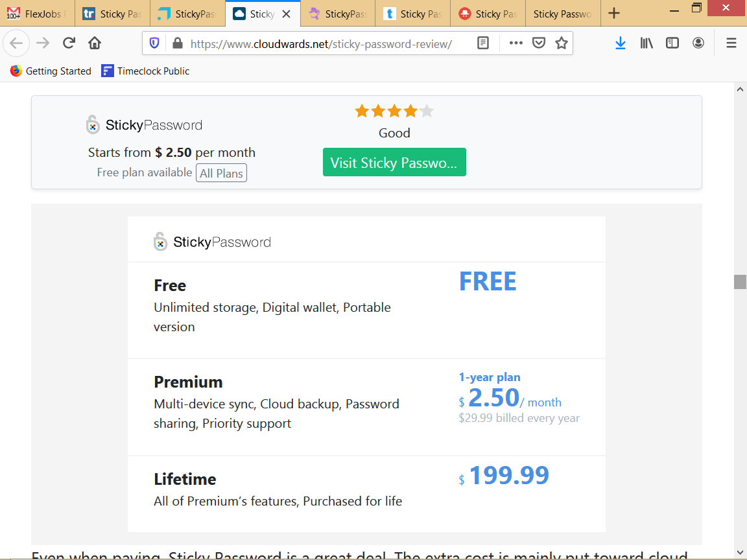This screenshot has height=560, width=747.
Task: Go to the Firefox home page
Action: pos(95,43)
